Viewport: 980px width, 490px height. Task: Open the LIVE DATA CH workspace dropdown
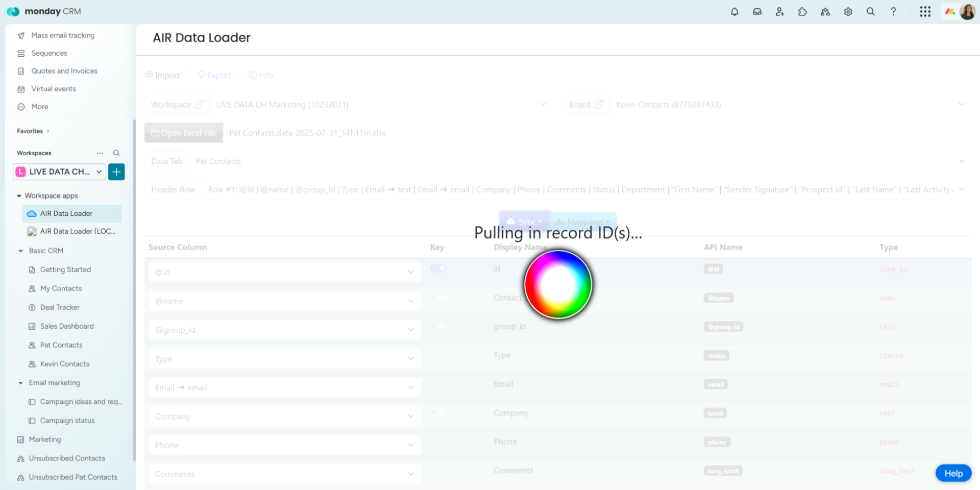59,172
